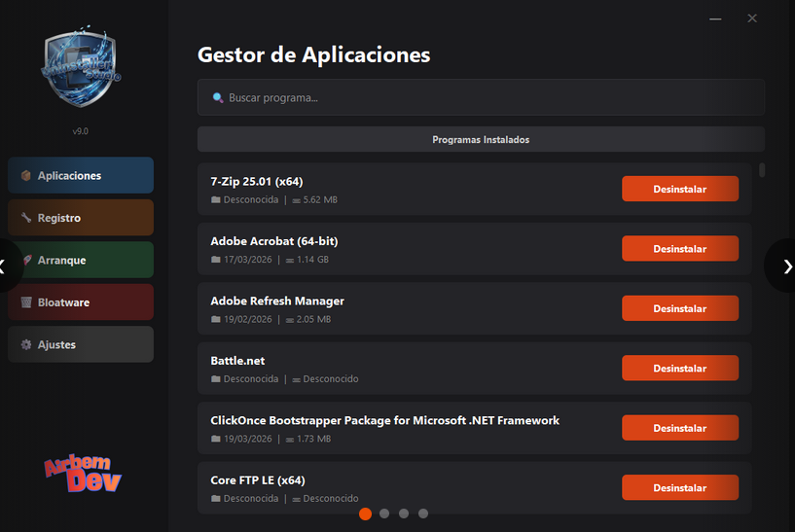Click the disk icon beside 1.73 MB
The image size is (795, 532).
(x=290, y=440)
